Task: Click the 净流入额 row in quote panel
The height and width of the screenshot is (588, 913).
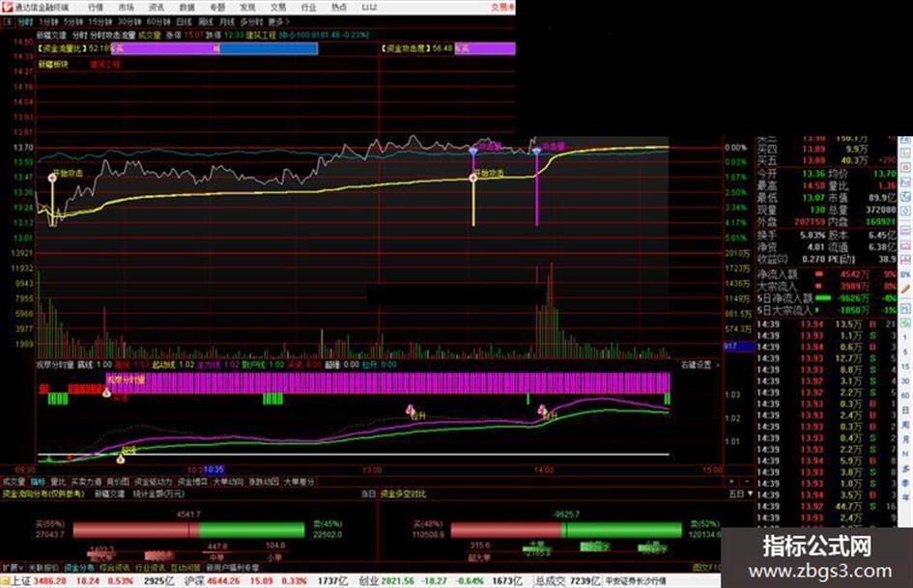Action: pyautogui.click(x=826, y=273)
